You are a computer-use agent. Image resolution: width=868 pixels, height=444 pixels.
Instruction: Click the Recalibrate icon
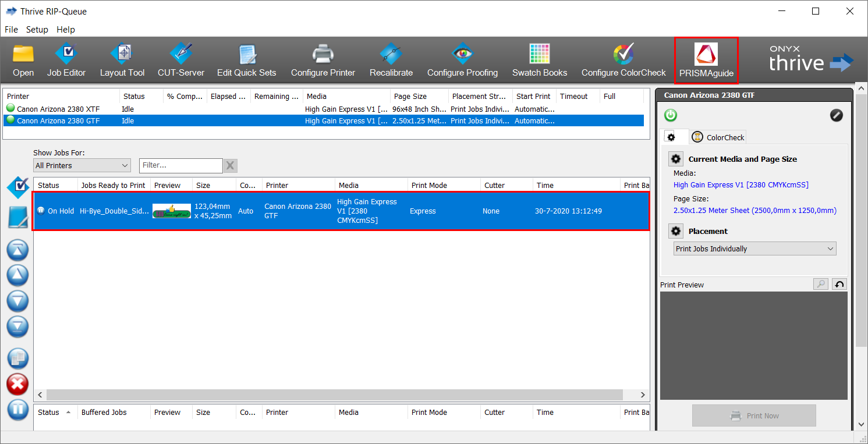[x=391, y=60]
